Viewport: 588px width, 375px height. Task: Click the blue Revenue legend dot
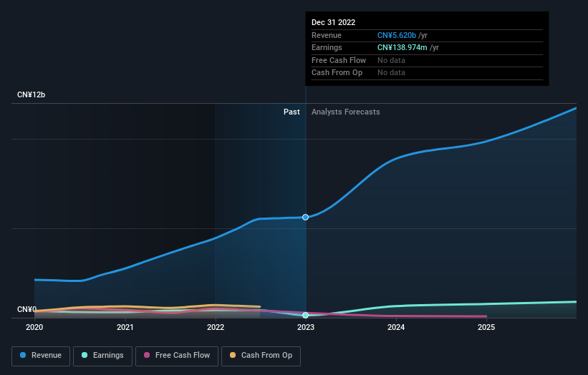(23, 355)
